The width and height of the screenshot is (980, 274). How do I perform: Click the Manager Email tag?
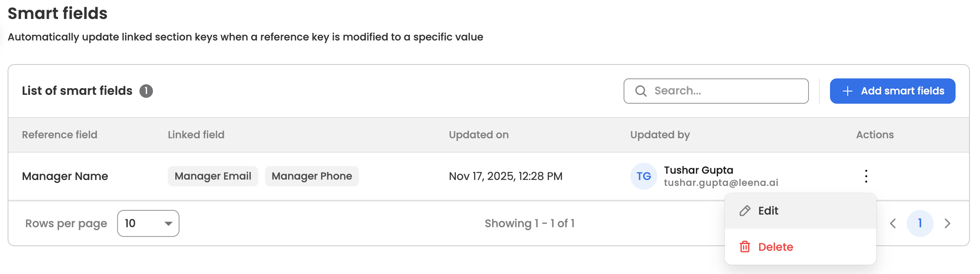tap(213, 176)
